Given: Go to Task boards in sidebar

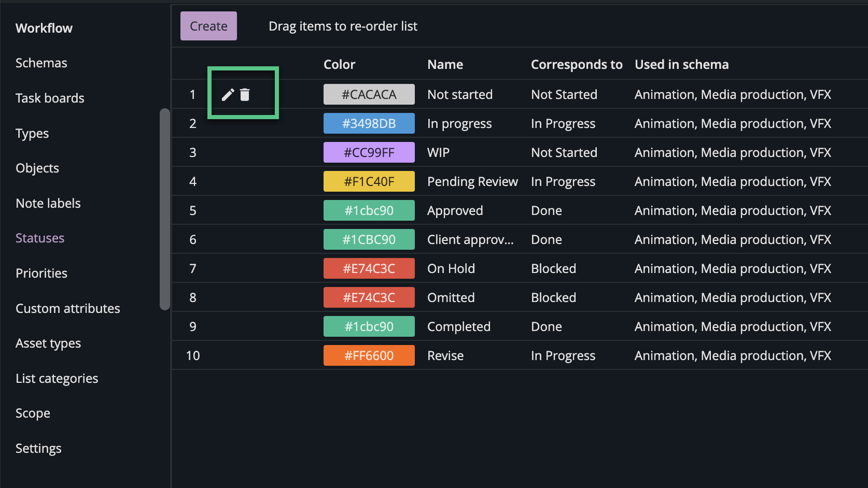Looking at the screenshot, I should 50,98.
